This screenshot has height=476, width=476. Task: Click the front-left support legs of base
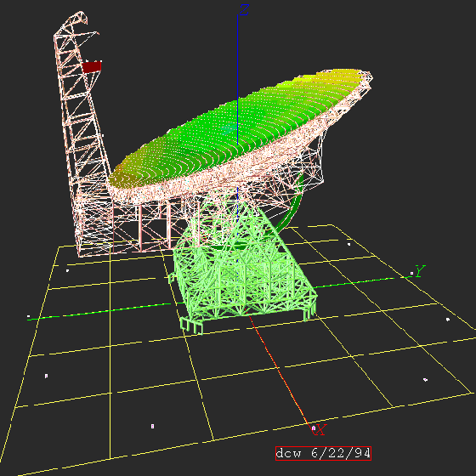tap(191, 326)
